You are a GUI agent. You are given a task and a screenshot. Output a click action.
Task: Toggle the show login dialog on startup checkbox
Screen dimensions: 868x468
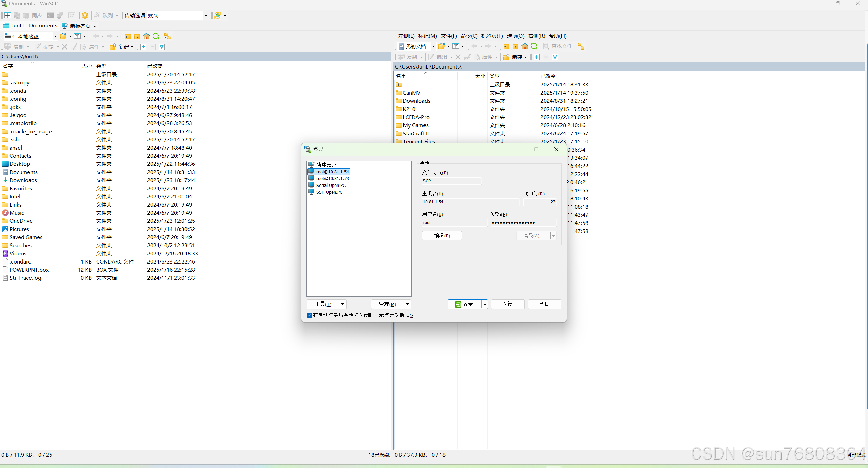(309, 315)
